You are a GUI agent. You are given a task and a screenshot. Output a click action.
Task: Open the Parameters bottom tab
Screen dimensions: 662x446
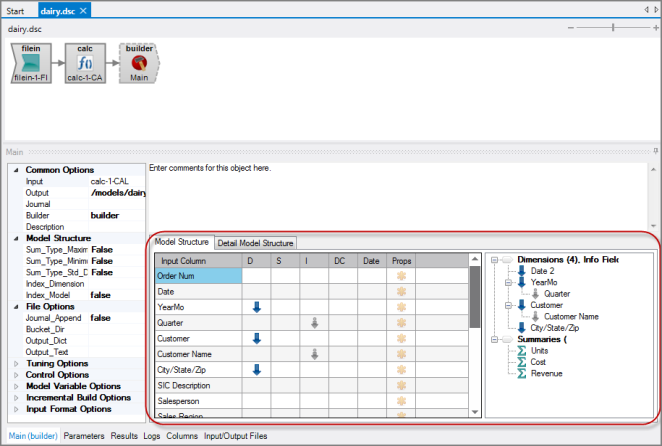[83, 436]
